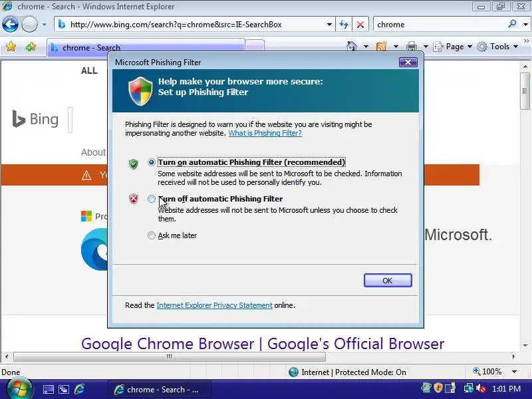The height and width of the screenshot is (399, 532).
Task: Click the Print icon
Action: click(x=412, y=46)
